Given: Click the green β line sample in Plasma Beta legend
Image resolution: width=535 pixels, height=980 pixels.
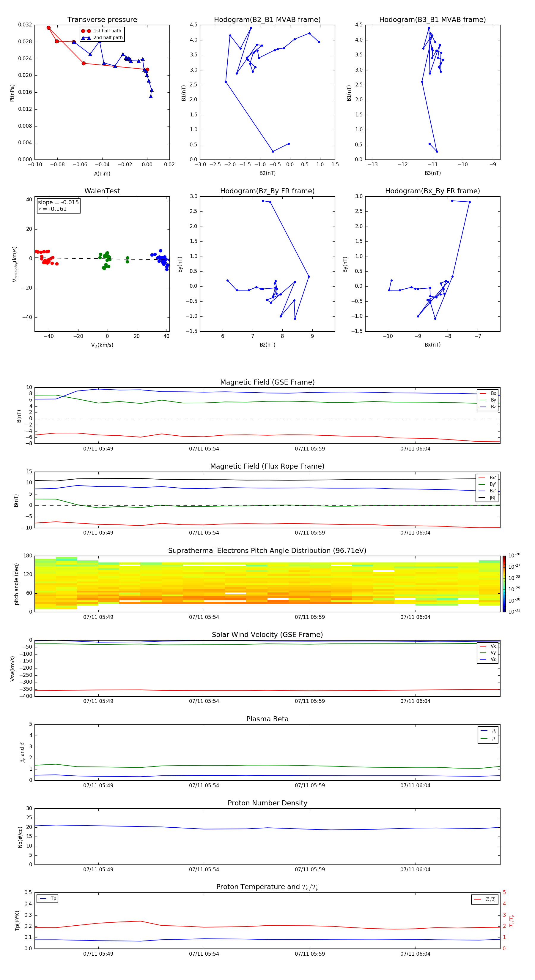Looking at the screenshot, I should 484,739.
